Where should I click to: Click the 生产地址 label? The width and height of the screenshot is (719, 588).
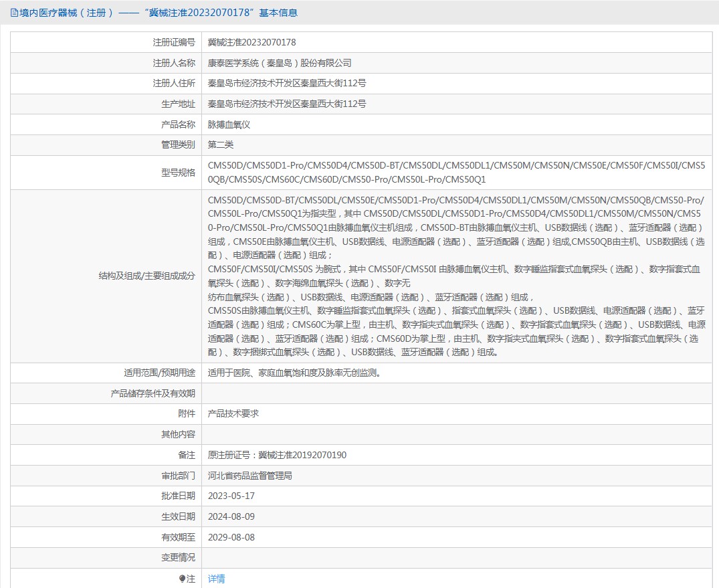(x=178, y=104)
